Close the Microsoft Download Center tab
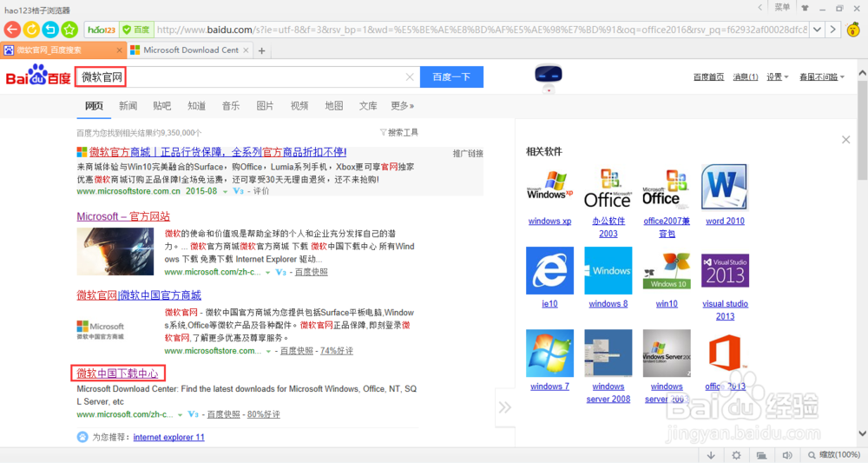This screenshot has width=868, height=463. coord(246,50)
